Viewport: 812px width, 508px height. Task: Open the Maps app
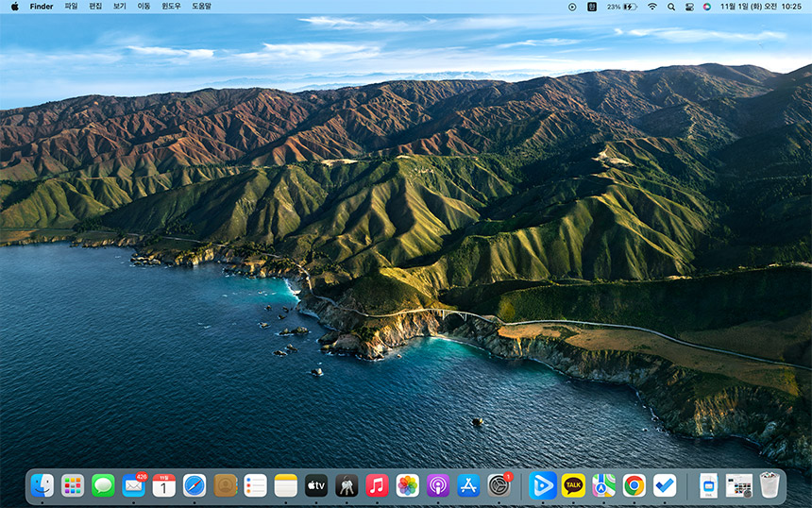[x=604, y=485]
